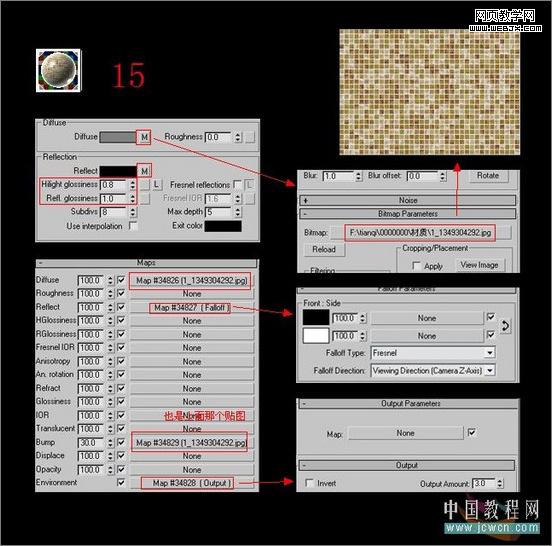Image resolution: width=552 pixels, height=546 pixels.
Task: Click the Diffuse map M button
Action: coord(144,137)
